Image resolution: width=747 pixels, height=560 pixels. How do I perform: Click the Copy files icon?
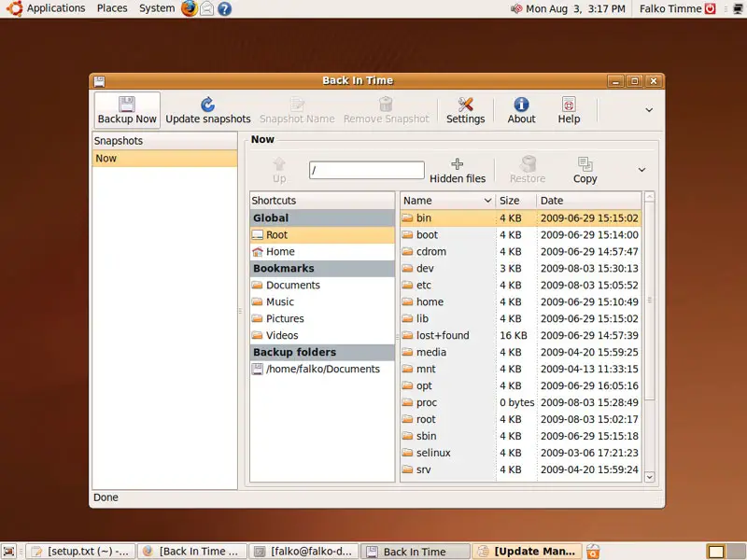coord(585,164)
